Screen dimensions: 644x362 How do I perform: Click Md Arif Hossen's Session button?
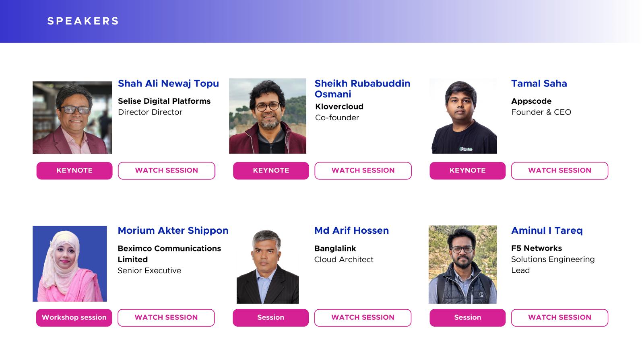tap(270, 317)
